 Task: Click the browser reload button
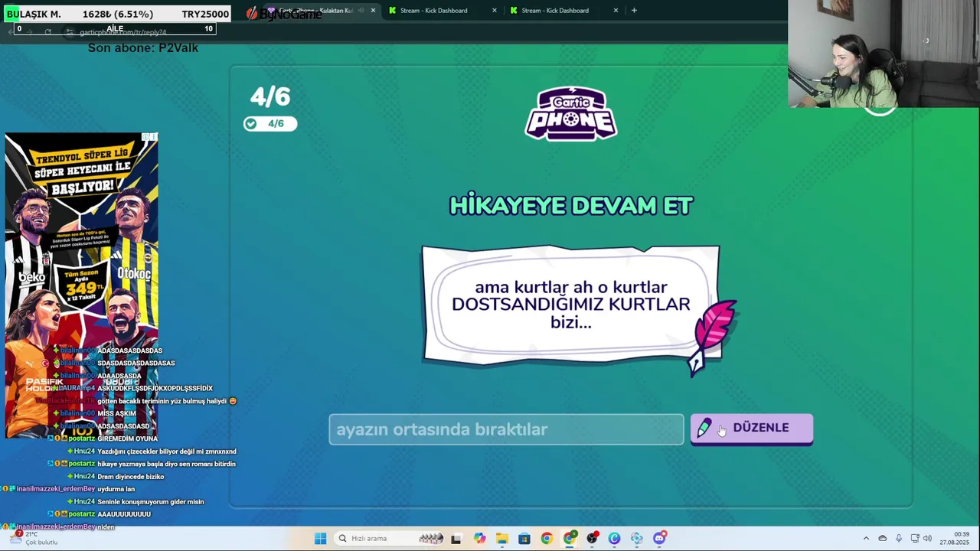pos(47,31)
